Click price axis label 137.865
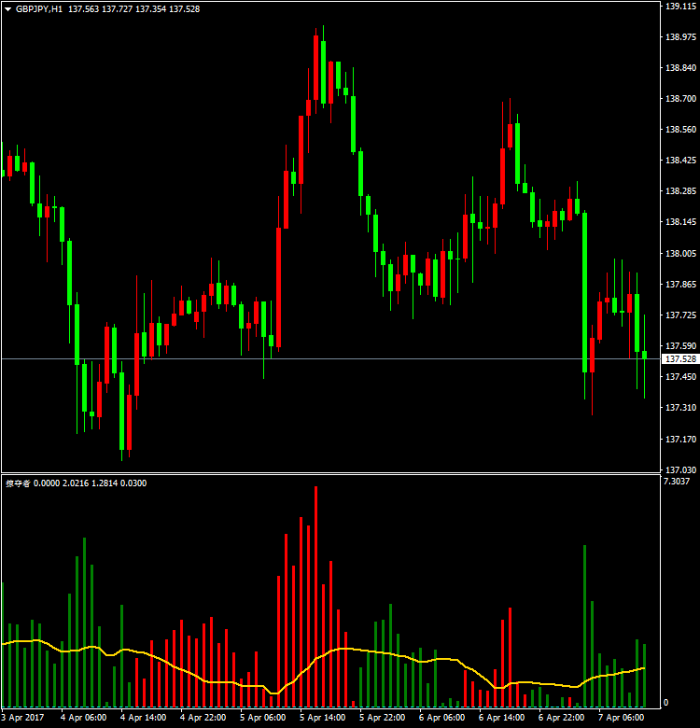This screenshot has height=728, width=700. click(681, 284)
